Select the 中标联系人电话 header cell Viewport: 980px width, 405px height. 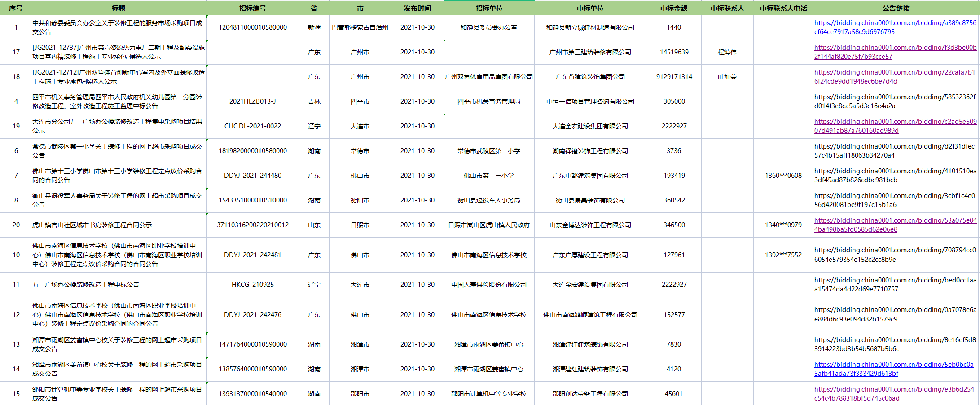(x=783, y=8)
